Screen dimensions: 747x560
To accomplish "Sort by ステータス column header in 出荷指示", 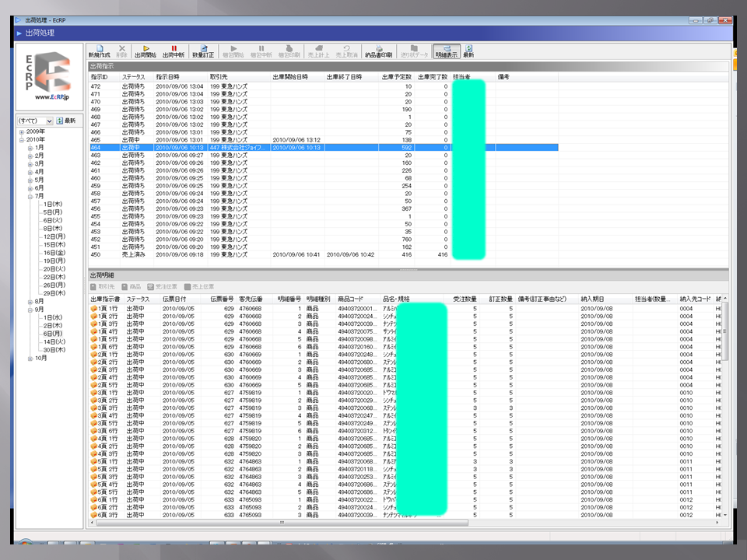I will pos(133,77).
